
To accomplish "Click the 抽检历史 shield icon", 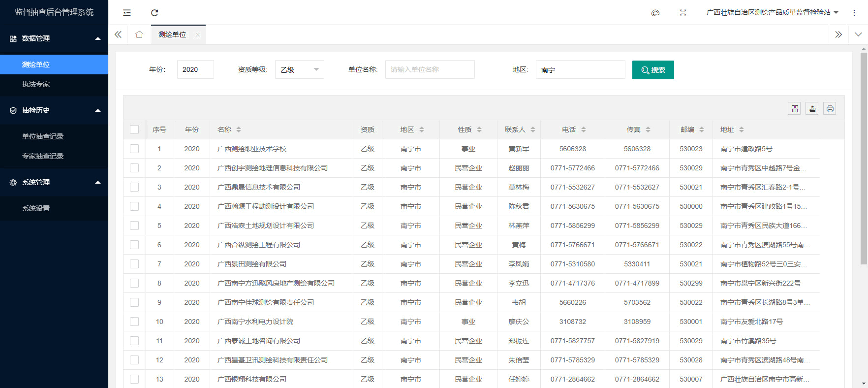I will [13, 110].
